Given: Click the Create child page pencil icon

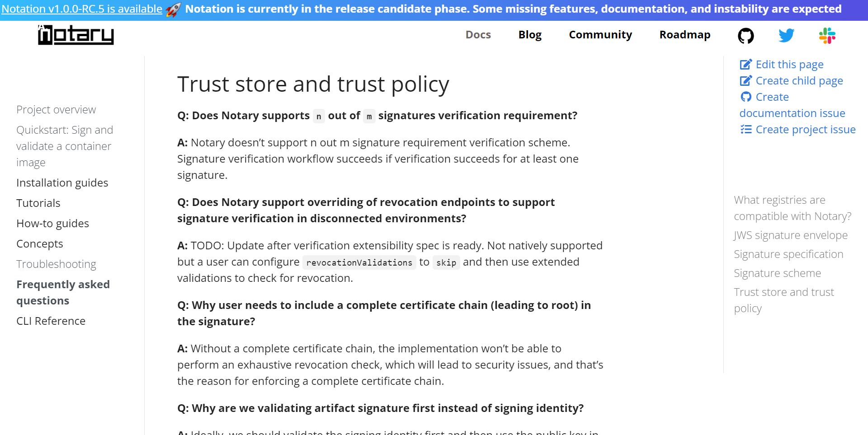Looking at the screenshot, I should point(745,80).
